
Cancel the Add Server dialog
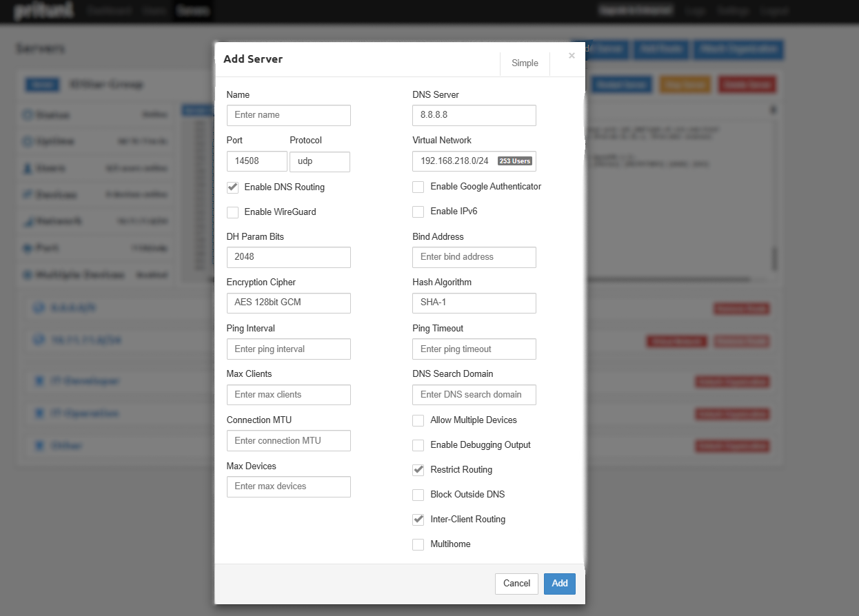pyautogui.click(x=516, y=584)
